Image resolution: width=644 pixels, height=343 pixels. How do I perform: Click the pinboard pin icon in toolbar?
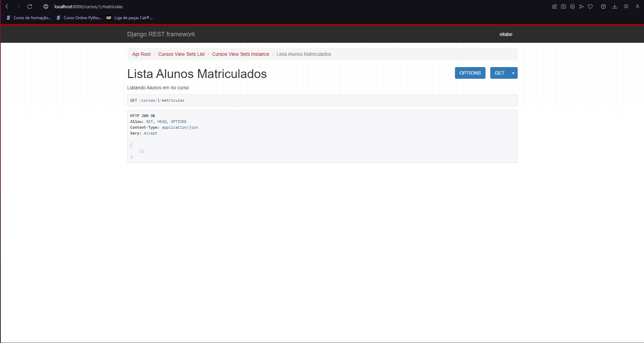tap(555, 7)
